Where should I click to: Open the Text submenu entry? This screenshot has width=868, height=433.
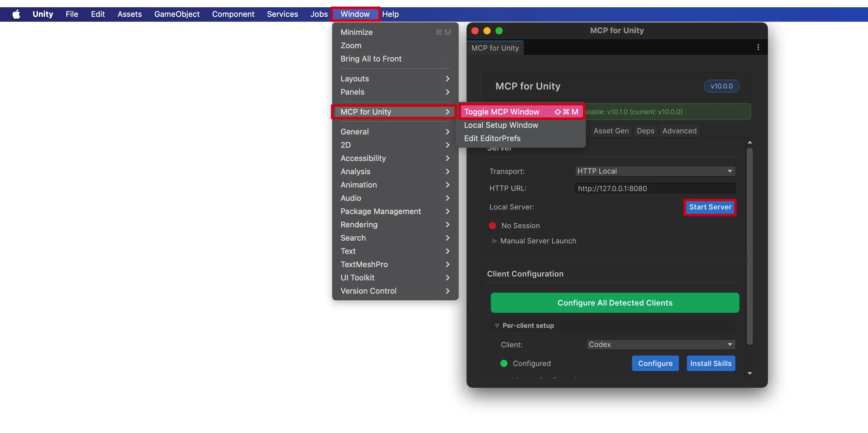(395, 251)
